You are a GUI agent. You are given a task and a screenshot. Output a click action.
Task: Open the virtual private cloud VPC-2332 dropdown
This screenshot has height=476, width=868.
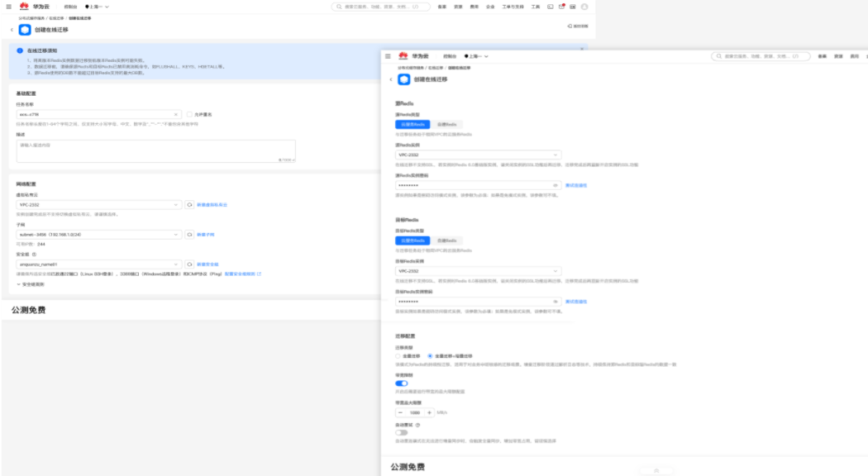point(98,205)
